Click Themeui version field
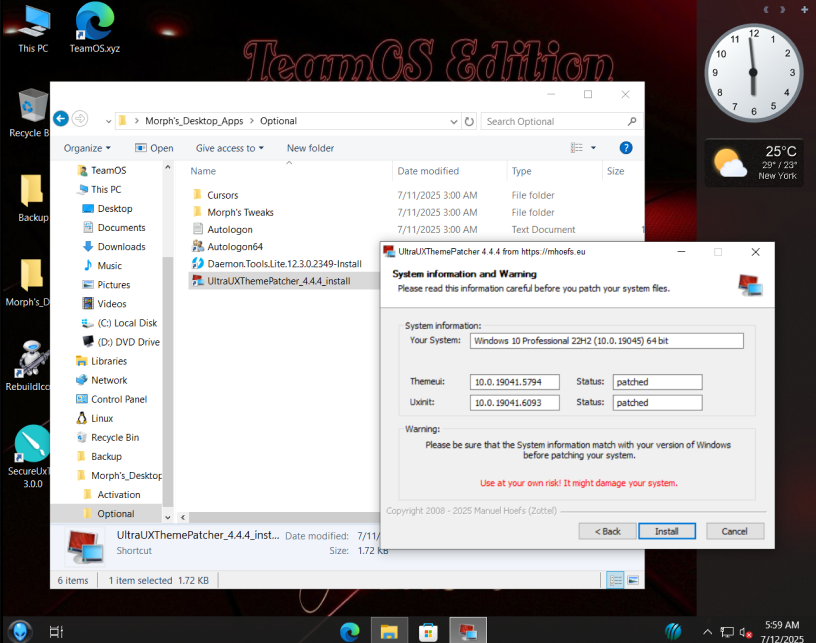816x643 pixels. (515, 382)
